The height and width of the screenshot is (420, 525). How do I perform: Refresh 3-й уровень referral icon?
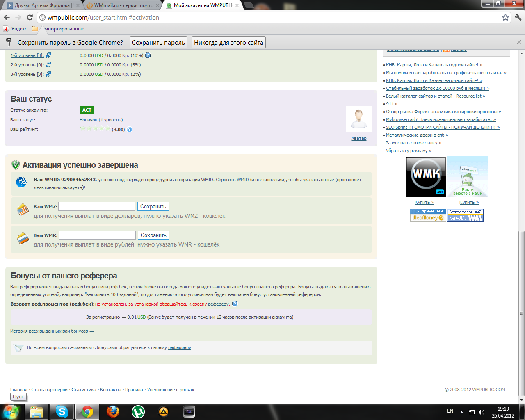(48, 74)
